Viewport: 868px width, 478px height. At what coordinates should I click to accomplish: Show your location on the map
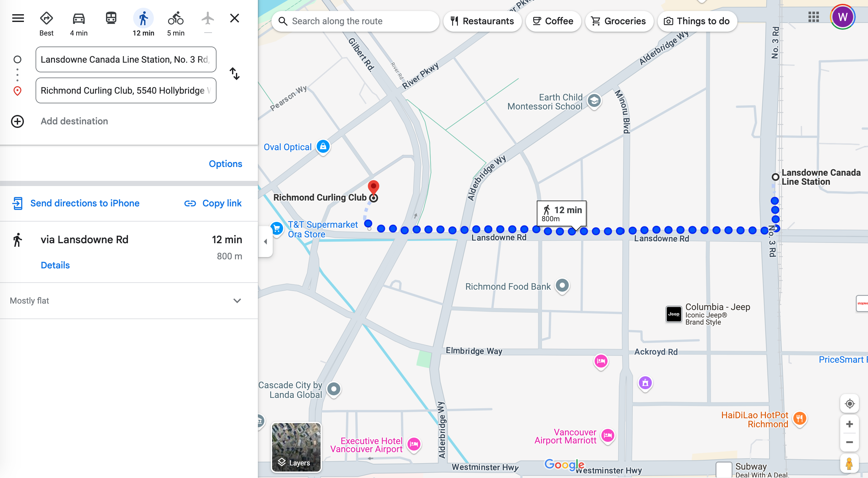tap(849, 403)
